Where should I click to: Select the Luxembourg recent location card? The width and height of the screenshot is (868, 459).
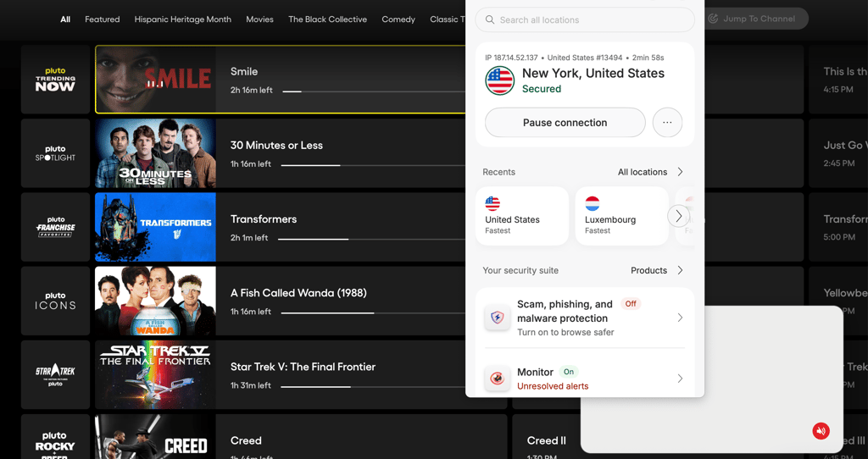click(x=621, y=216)
